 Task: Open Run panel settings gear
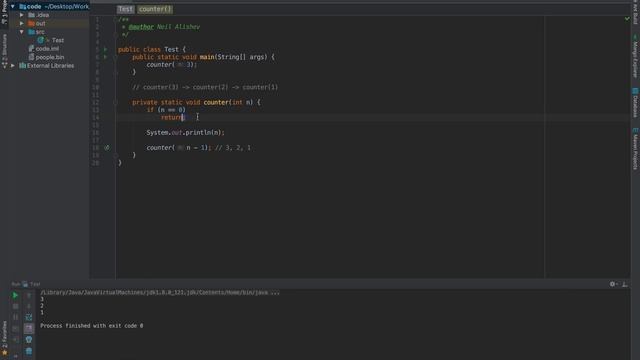[x=612, y=284]
